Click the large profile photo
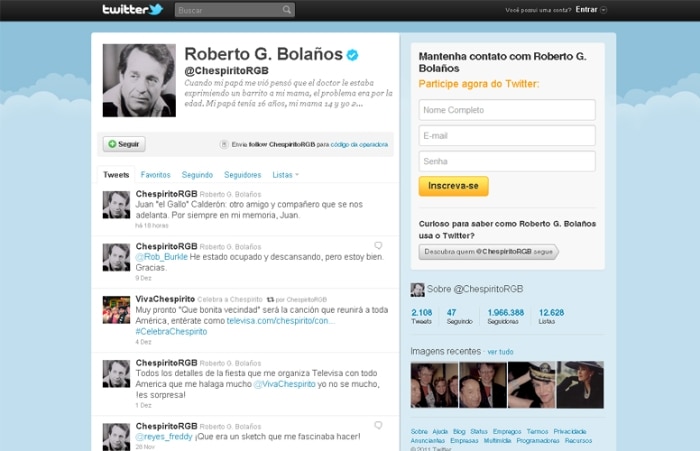 point(139,80)
